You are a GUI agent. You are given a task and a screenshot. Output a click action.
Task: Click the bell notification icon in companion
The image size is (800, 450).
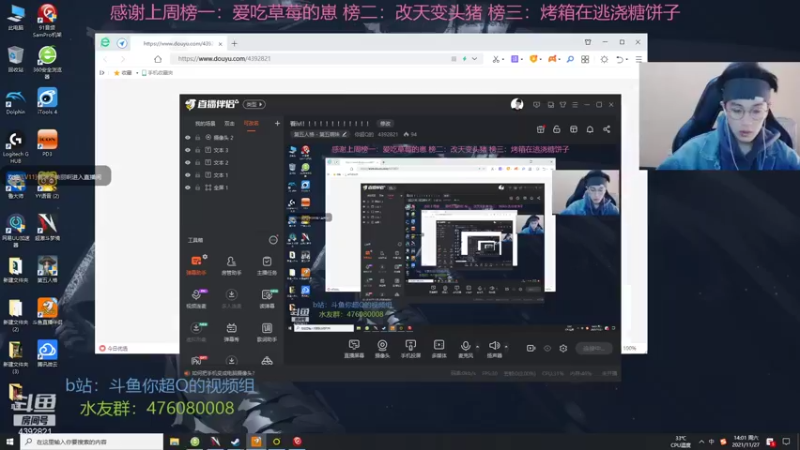click(590, 129)
